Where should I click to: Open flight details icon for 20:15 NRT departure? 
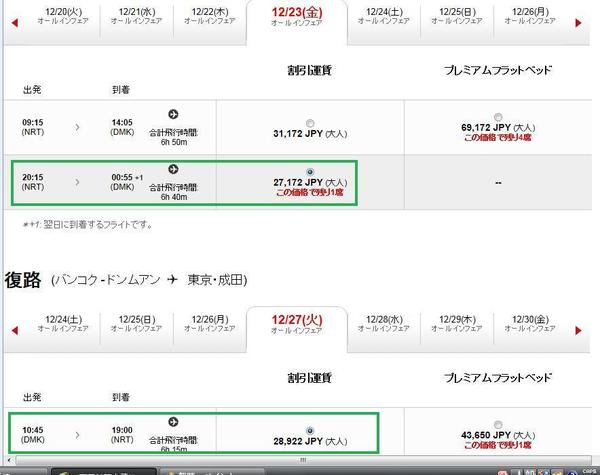pyautogui.click(x=173, y=169)
